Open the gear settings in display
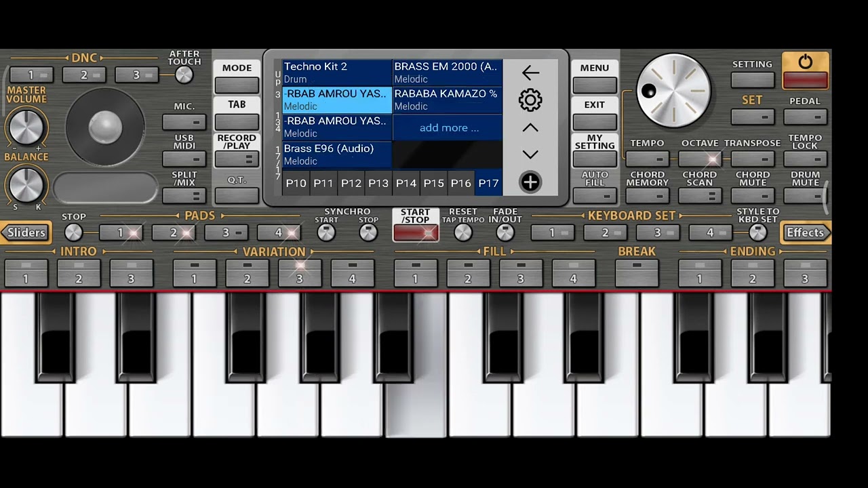 (530, 100)
